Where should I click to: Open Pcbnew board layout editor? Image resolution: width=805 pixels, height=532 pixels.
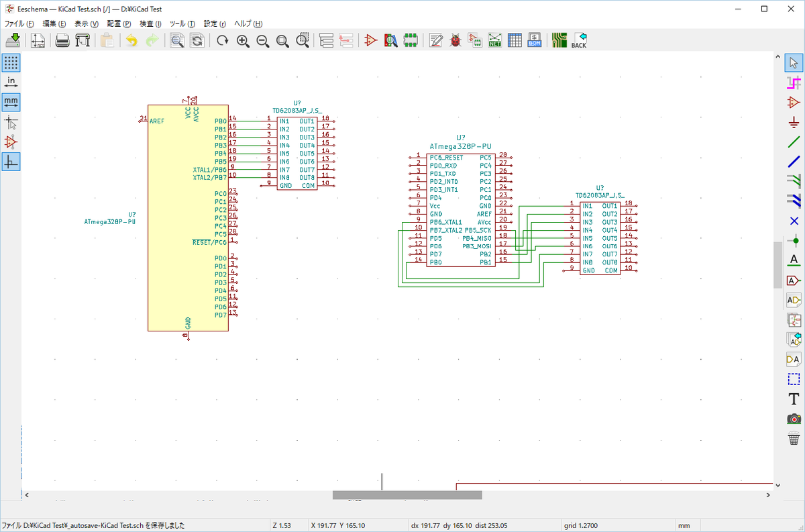click(x=559, y=41)
